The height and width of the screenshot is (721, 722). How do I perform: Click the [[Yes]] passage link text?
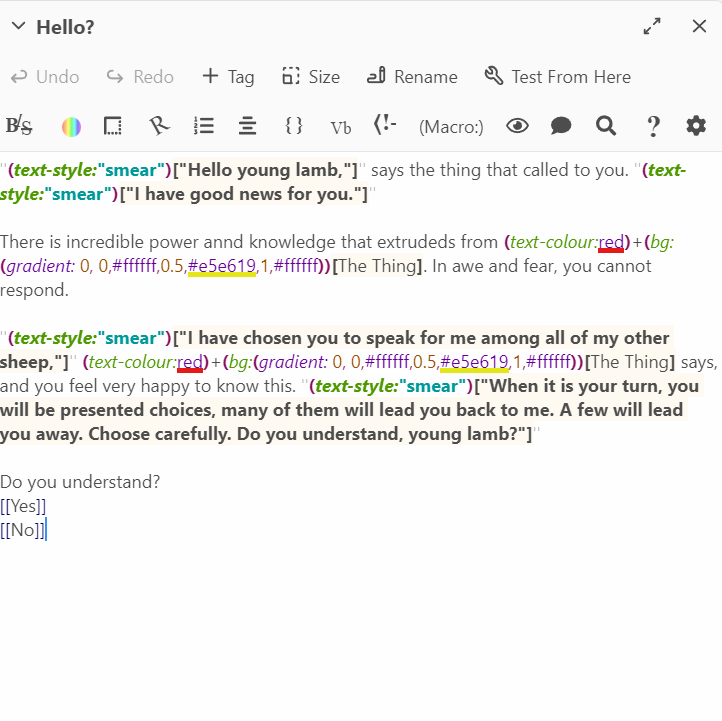click(x=23, y=506)
